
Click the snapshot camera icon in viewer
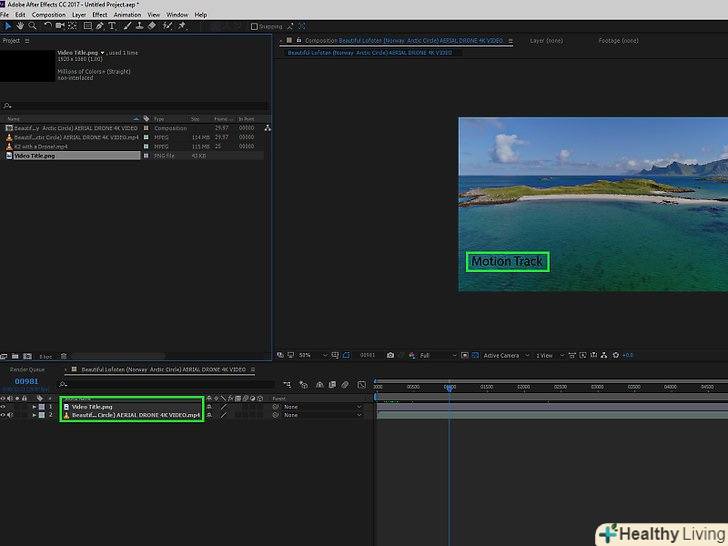[x=390, y=355]
